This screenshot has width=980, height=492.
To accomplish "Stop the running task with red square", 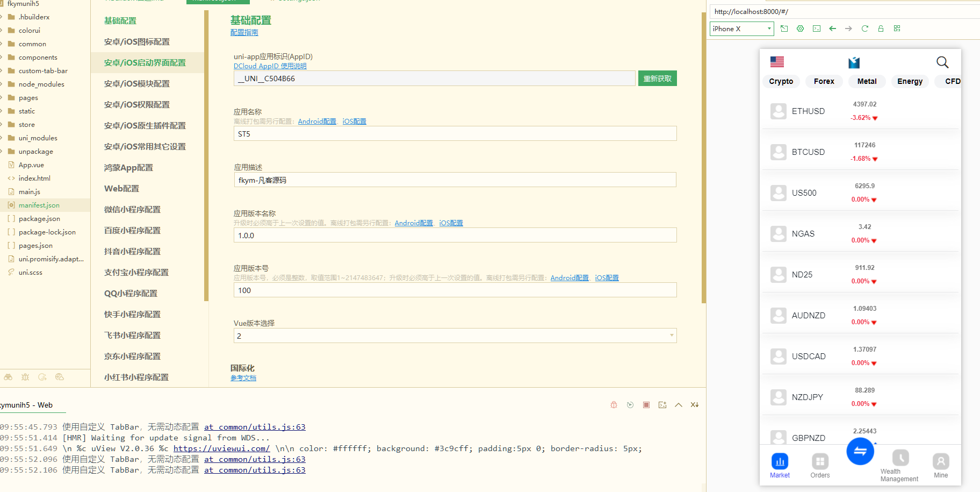I will (x=646, y=405).
